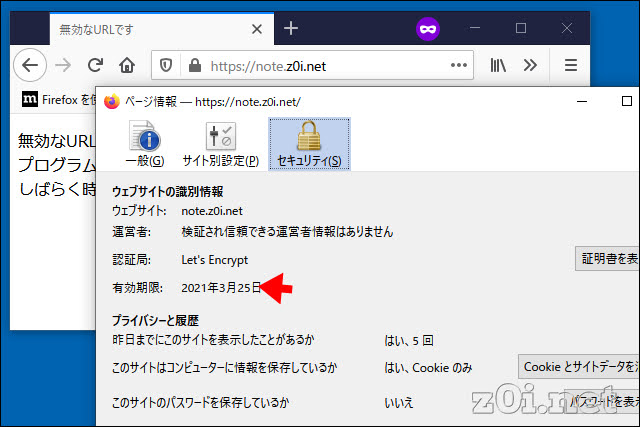Select the 無効なURLです browser tab

pyautogui.click(x=162, y=29)
